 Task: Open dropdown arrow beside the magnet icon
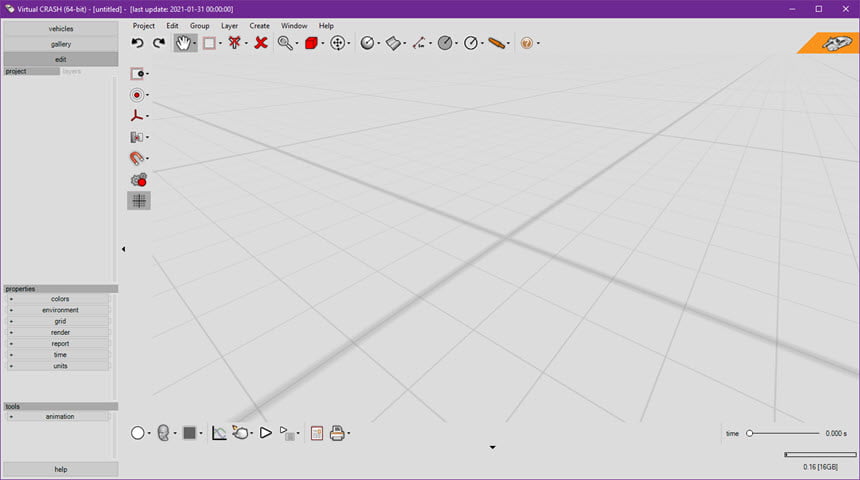(148, 159)
